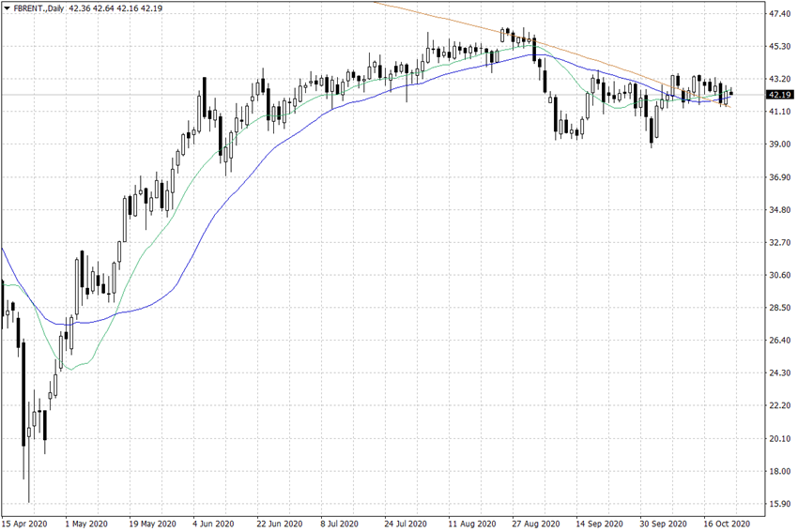The height and width of the screenshot is (532, 798).
Task: Click the 34.80 price axis label
Action: coord(780,209)
